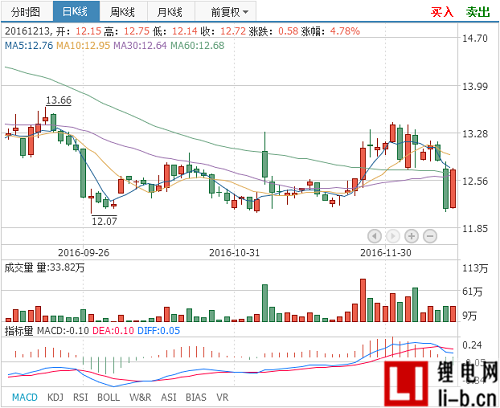Viewport: 500px width, 408px height.
Task: Click the 14.70 price axis label
Action: tap(475, 38)
